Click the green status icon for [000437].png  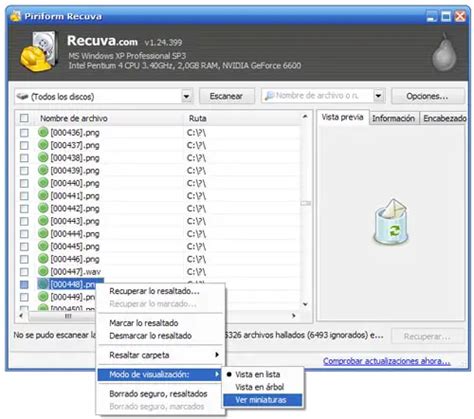(43, 145)
